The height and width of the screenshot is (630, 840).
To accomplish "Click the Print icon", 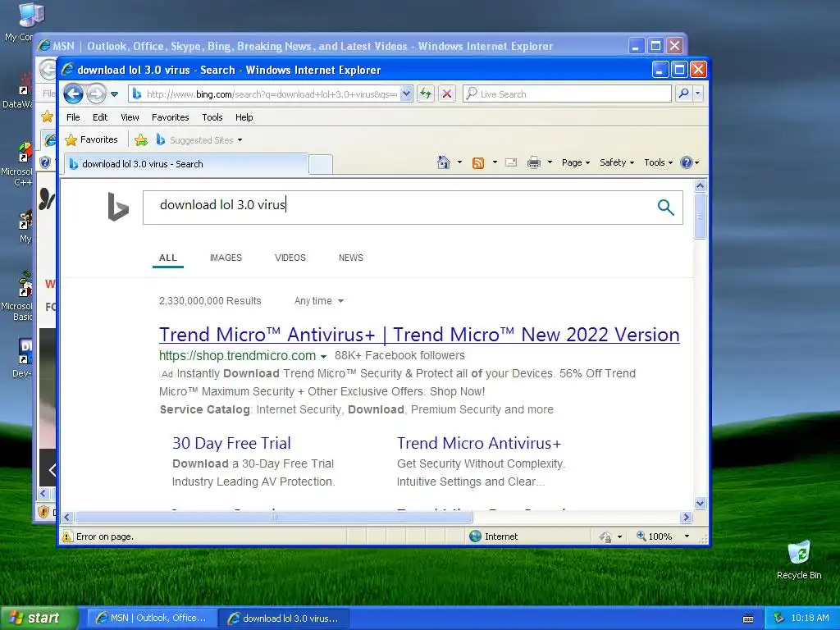I will tap(533, 162).
